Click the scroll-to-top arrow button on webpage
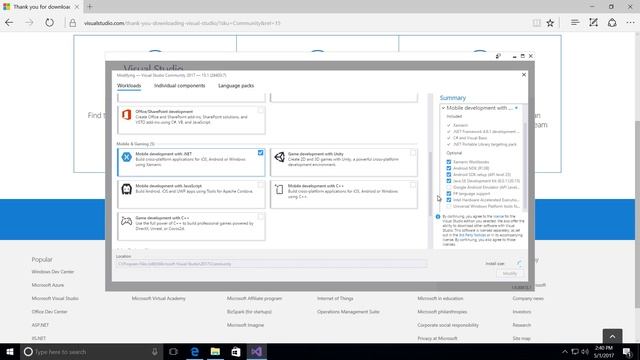This screenshot has width=640, height=360. point(612,336)
